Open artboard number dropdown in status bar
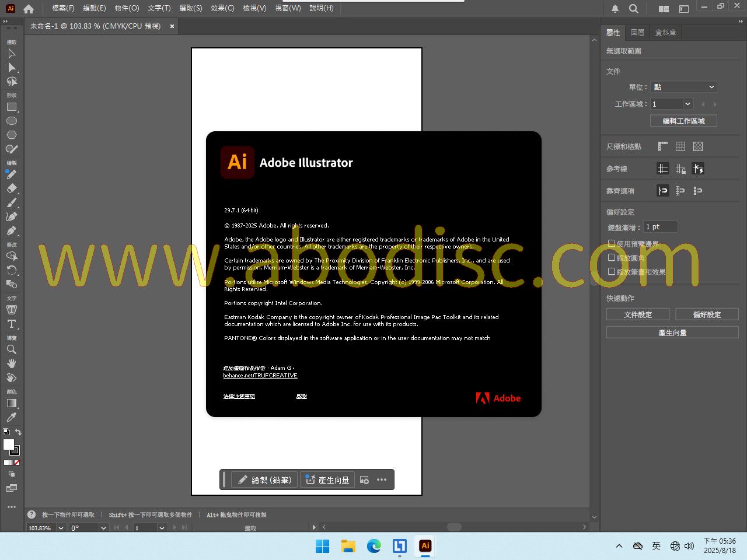747x560 pixels. tap(162, 528)
